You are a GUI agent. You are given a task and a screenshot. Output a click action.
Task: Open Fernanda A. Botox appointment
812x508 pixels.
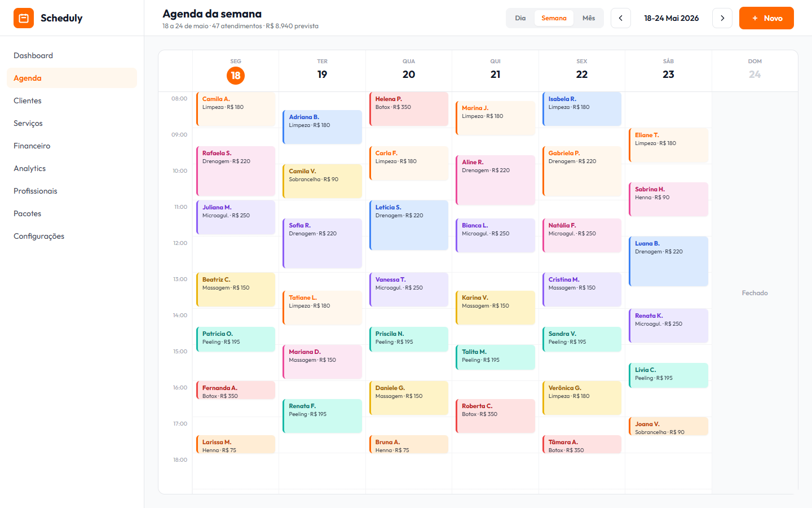point(236,390)
